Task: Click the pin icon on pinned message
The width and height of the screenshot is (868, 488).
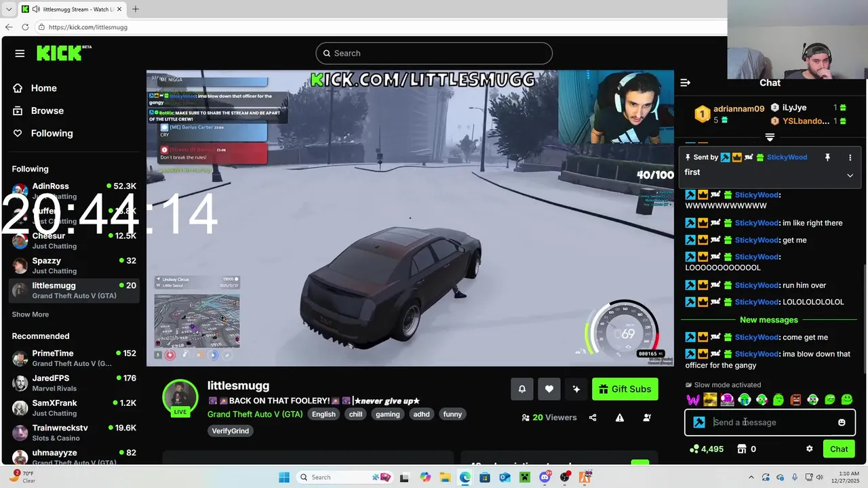Action: pyautogui.click(x=827, y=157)
